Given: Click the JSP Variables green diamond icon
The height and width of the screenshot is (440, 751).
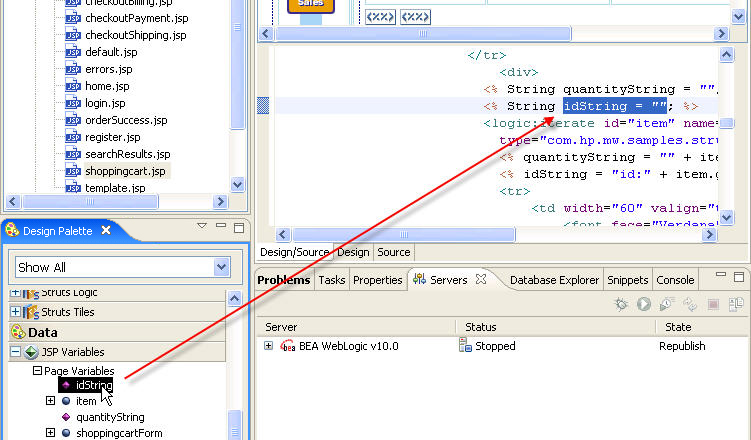Looking at the screenshot, I should [31, 352].
